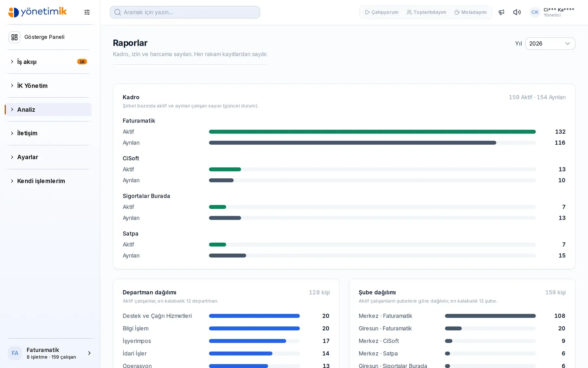Expand the İletişim menu chevron
Image resolution: width=588 pixels, height=368 pixels.
coord(12,133)
